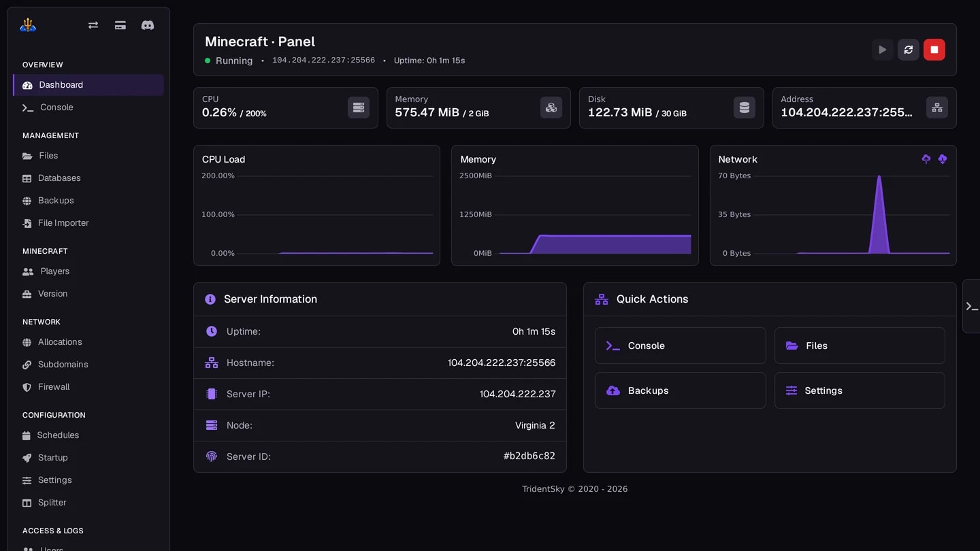Open Console from the sidebar
Screen dimensions: 980x551
coord(88,107)
